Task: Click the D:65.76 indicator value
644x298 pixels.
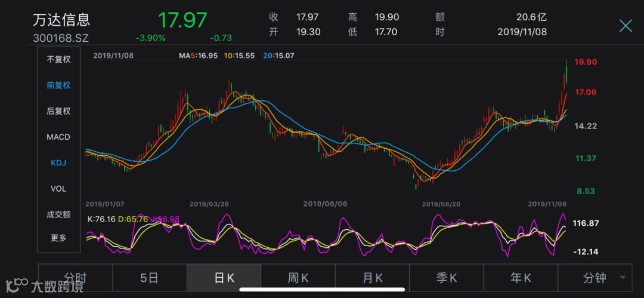Action: (x=133, y=219)
